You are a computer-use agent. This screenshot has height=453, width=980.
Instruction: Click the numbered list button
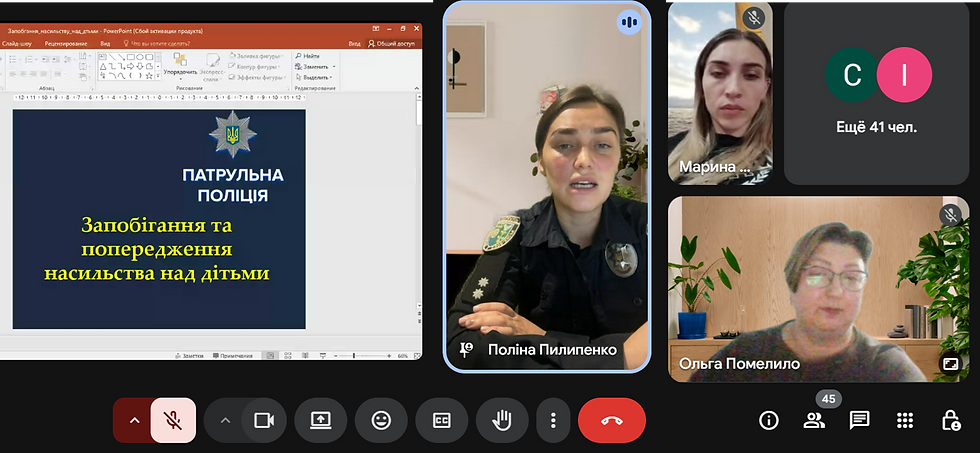tap(29, 59)
